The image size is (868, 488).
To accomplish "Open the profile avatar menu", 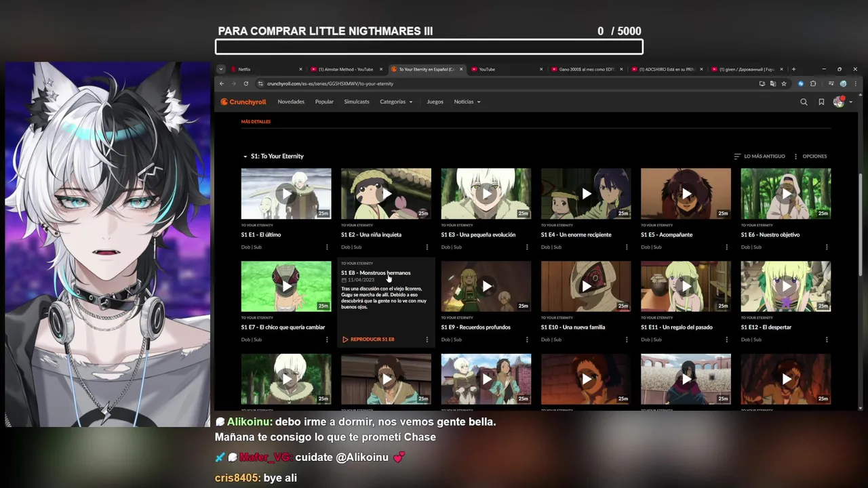I will pos(842,102).
